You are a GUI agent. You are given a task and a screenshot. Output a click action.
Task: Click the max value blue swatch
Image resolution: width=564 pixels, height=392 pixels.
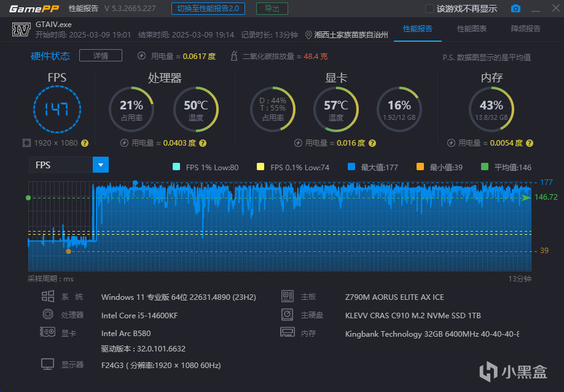pos(351,167)
